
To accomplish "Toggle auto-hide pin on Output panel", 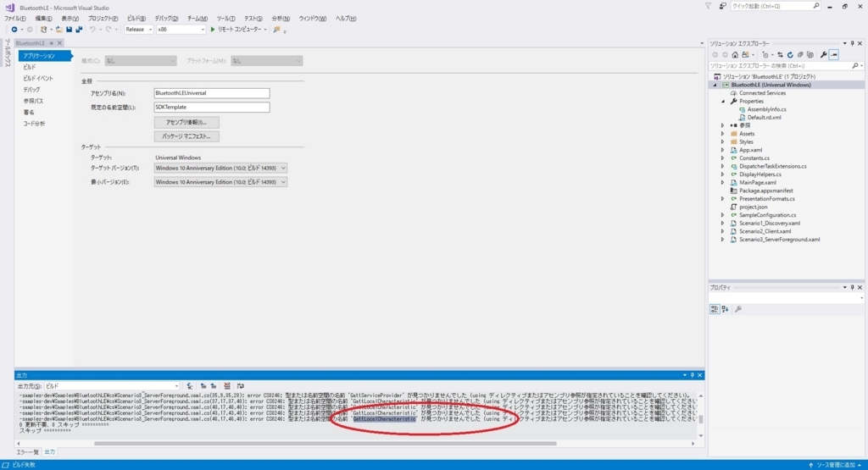I will [x=692, y=375].
